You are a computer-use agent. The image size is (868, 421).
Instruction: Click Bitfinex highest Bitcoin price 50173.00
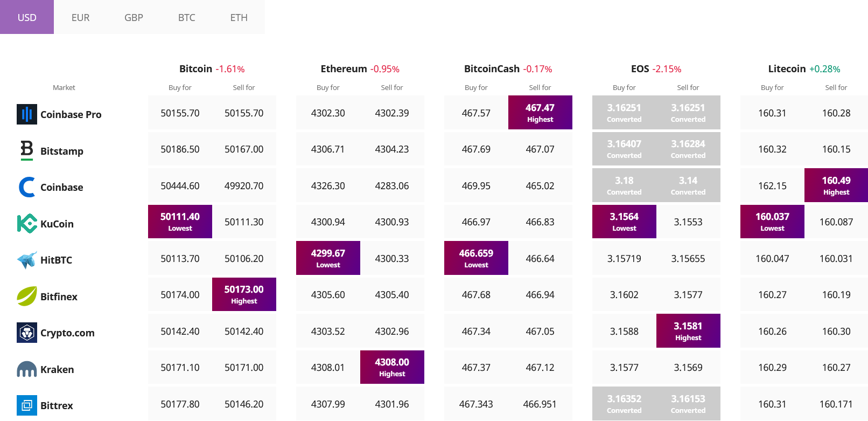tap(244, 294)
